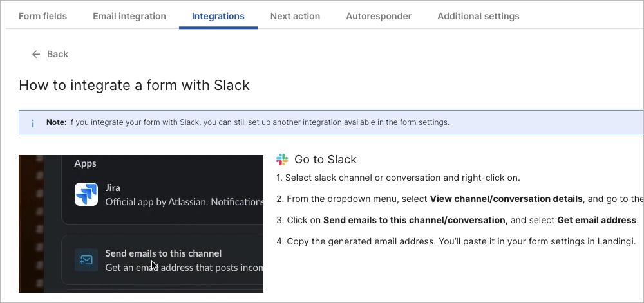Click the 'Apps' label in the image
This screenshot has width=644, height=303.
point(85,163)
